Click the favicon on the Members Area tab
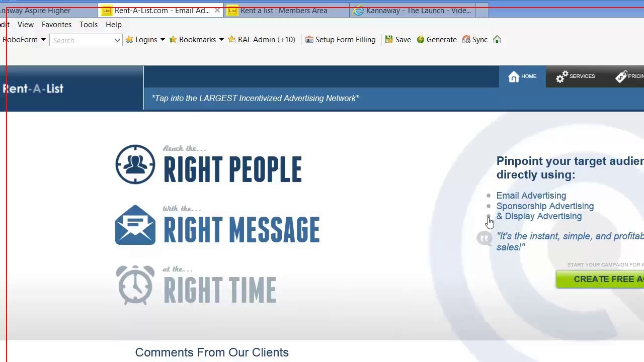 coord(232,11)
